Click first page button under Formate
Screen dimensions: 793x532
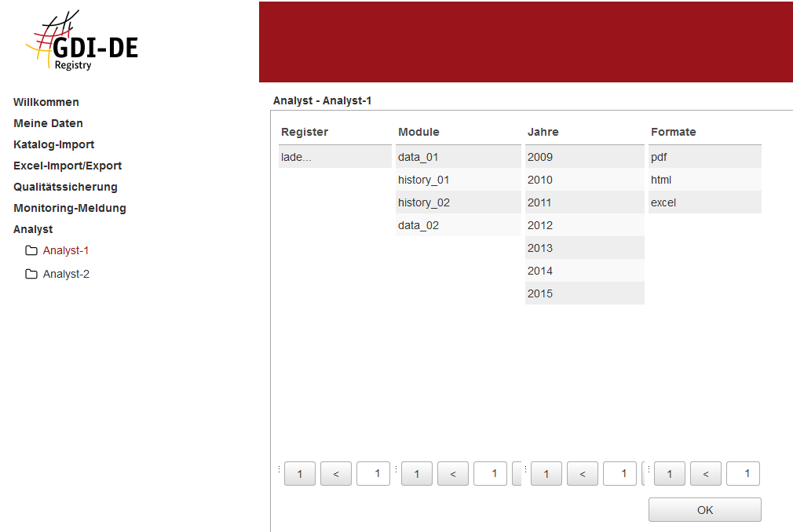coord(669,474)
